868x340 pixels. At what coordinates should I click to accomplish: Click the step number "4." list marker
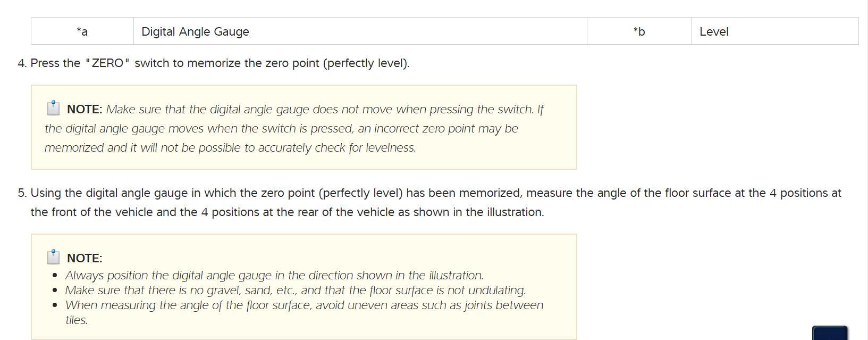(x=22, y=63)
